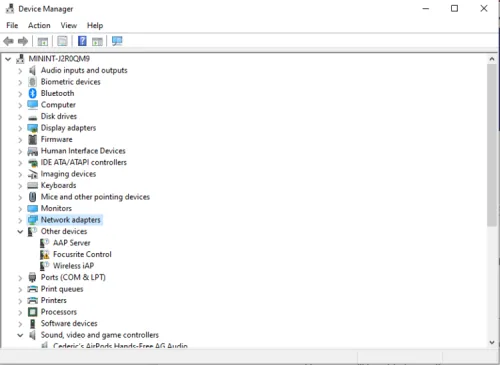Scan for hardware changes monitor icon

pyautogui.click(x=117, y=41)
